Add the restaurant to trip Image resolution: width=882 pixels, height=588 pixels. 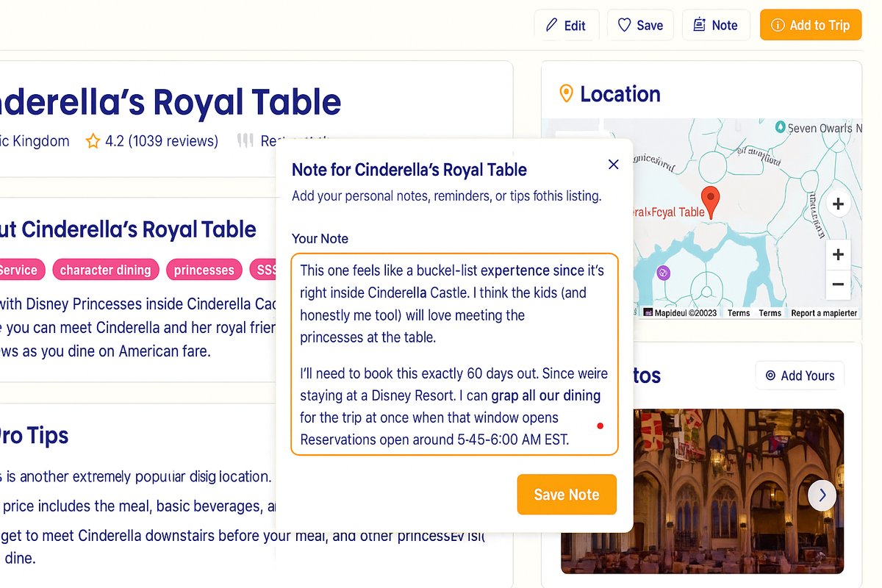811,25
